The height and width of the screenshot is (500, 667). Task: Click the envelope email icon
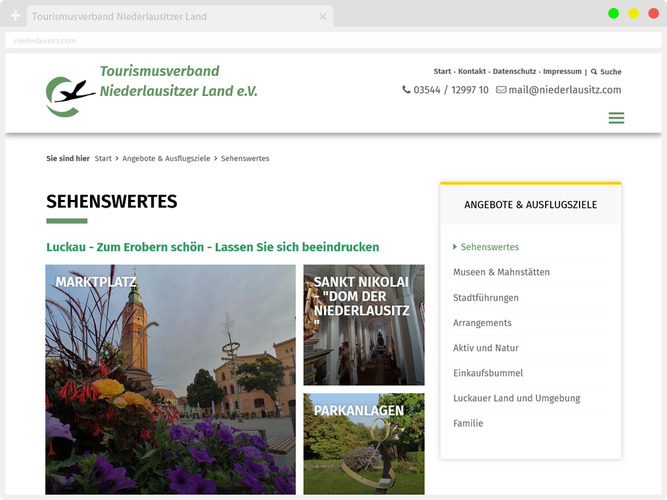(x=501, y=90)
